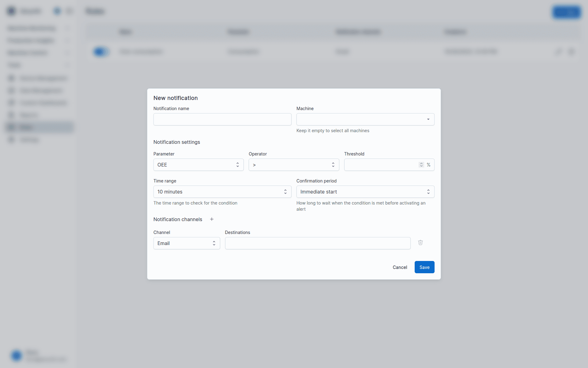Click the blurred edit pencil icon in table row
Image resolution: width=588 pixels, height=368 pixels.
click(x=559, y=52)
